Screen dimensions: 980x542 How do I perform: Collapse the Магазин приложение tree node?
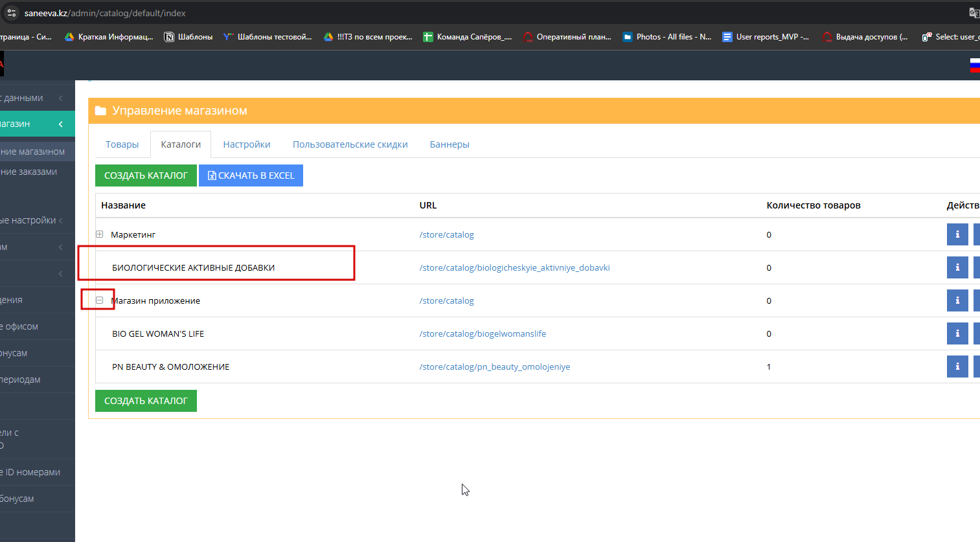pyautogui.click(x=100, y=300)
